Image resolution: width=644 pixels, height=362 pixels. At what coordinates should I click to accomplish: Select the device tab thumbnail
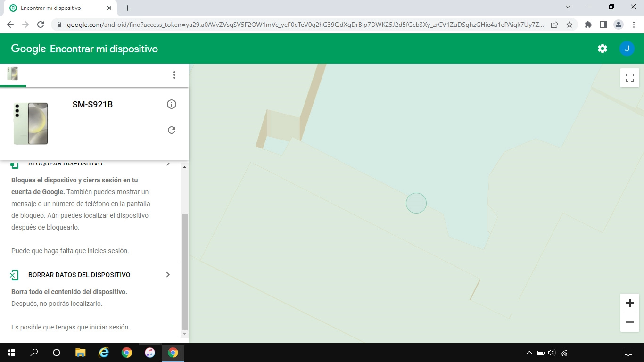(x=13, y=74)
